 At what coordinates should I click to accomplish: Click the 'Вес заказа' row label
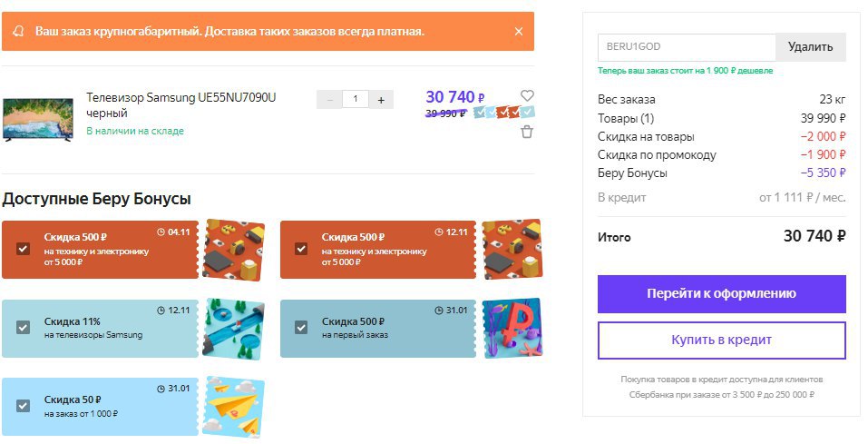627,100
